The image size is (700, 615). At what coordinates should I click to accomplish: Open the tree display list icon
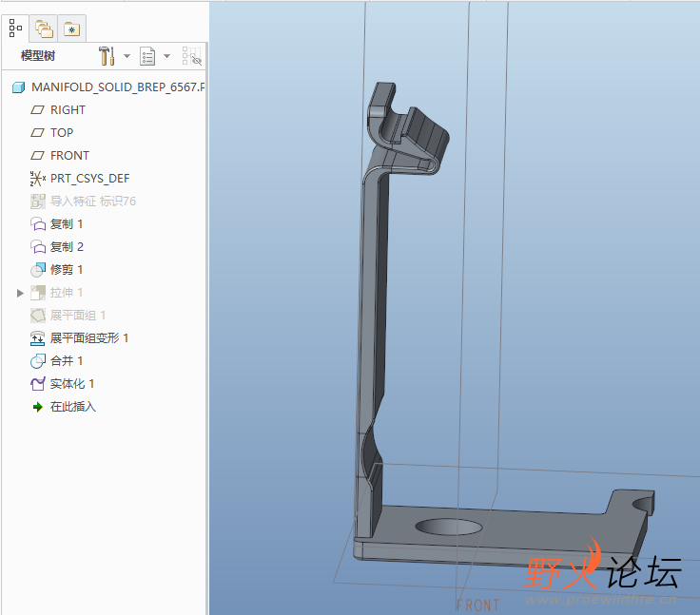tap(146, 56)
